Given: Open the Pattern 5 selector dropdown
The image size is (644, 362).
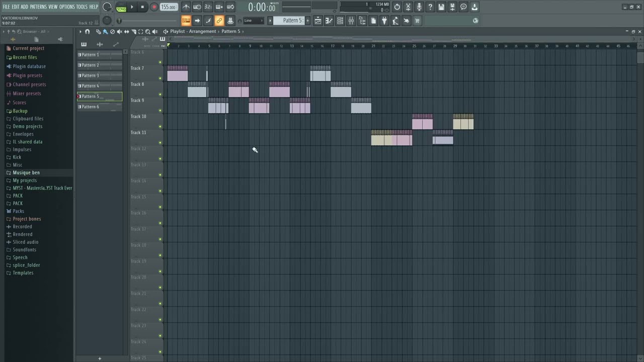Looking at the screenshot, I should [x=289, y=21].
